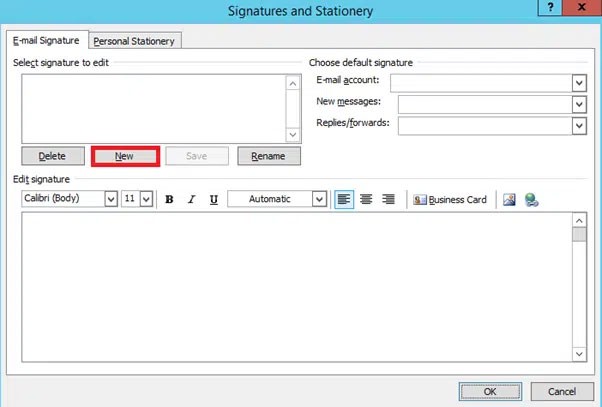Open the Calibri (Body) font dropdown

pos(110,200)
